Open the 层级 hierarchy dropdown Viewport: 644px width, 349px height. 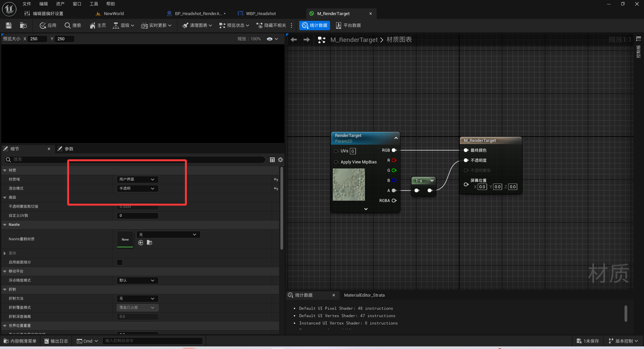(x=123, y=26)
